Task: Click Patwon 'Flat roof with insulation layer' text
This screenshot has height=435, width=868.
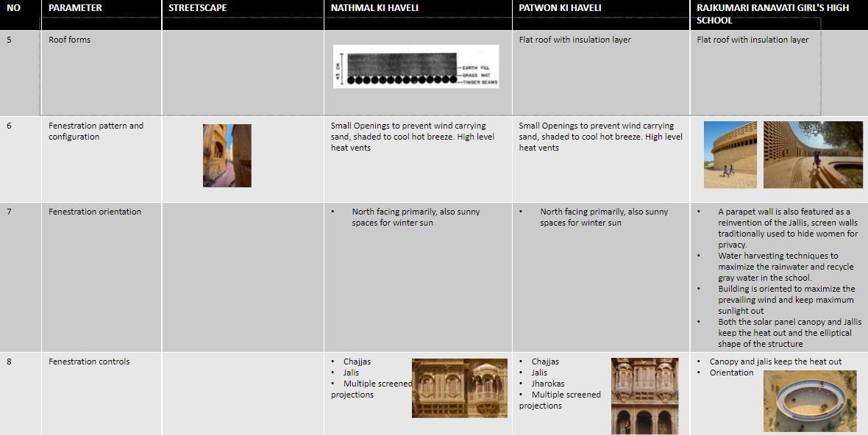Action: click(x=574, y=40)
